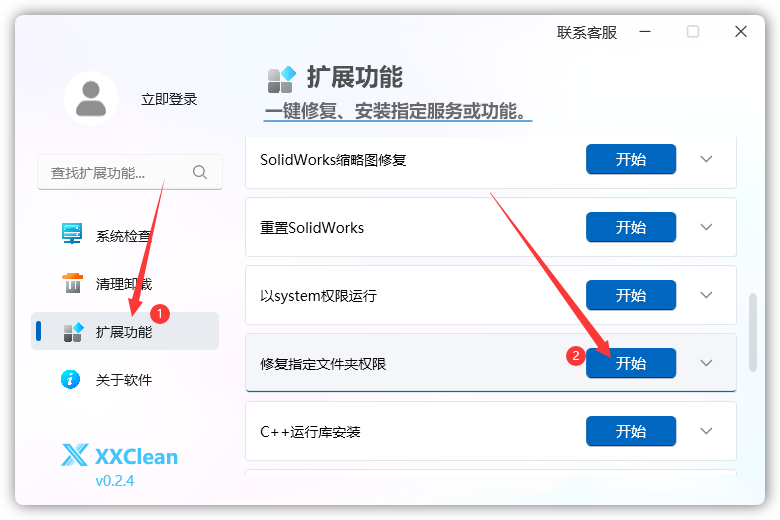Screen dimensions: 780x520
Task: Expand the SolidWorks缩略图修复 details chevron
Action: click(707, 160)
